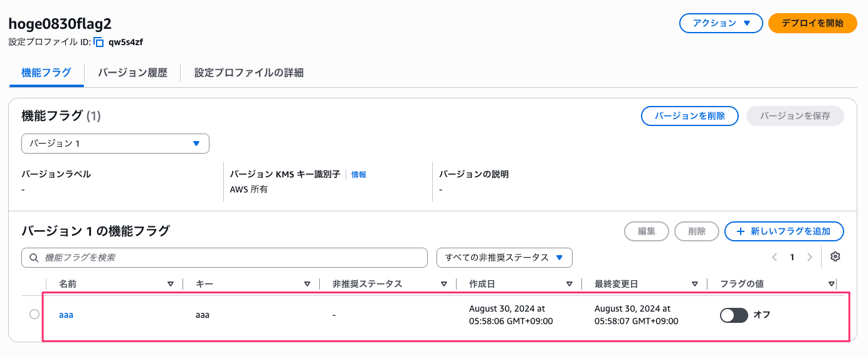This screenshot has width=868, height=358.
Task: Click 編集 button
Action: 647,231
